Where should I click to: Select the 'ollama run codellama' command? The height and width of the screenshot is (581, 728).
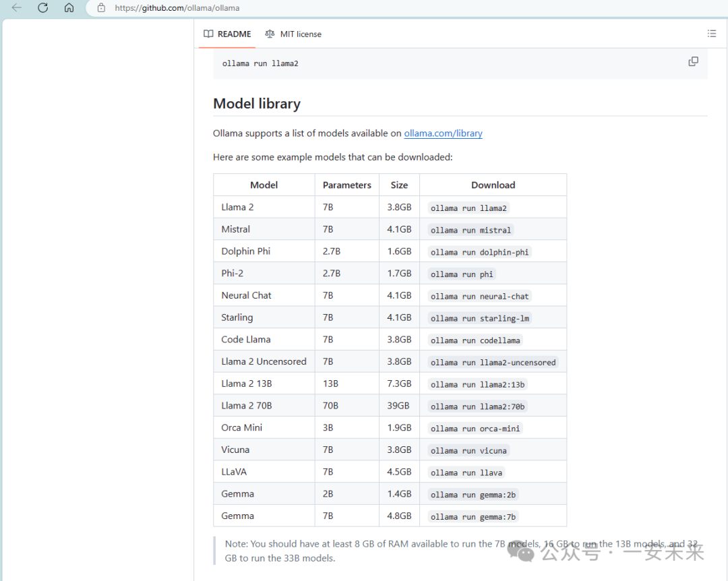pos(475,340)
